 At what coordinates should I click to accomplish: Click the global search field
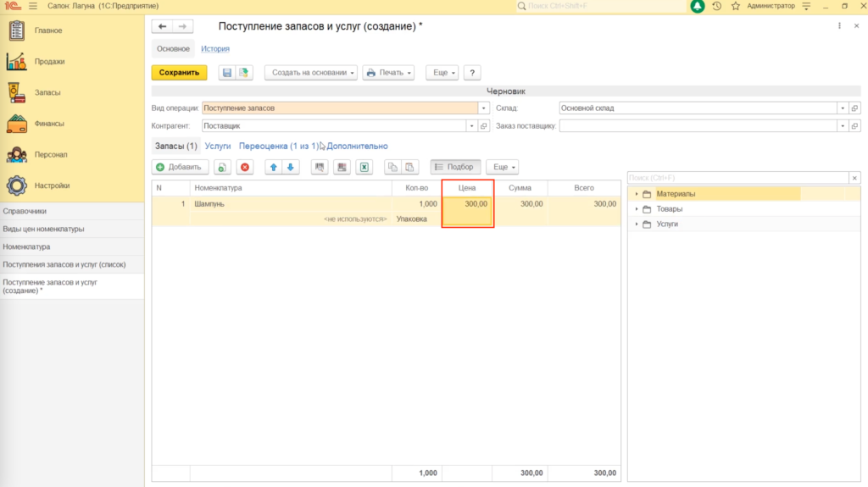tap(601, 6)
